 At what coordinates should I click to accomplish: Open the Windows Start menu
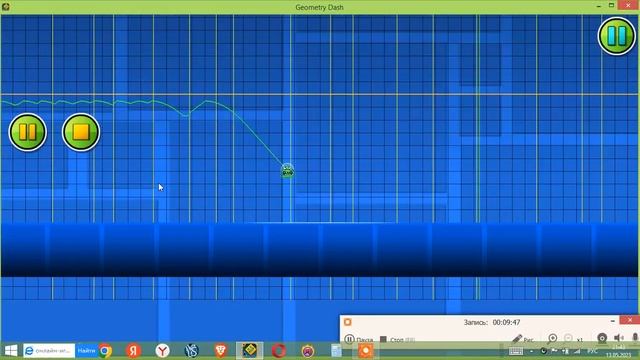[x=11, y=351]
